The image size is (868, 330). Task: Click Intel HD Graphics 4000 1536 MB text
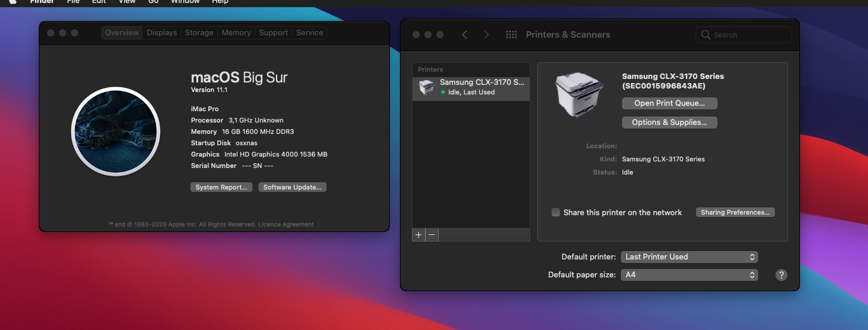point(276,154)
